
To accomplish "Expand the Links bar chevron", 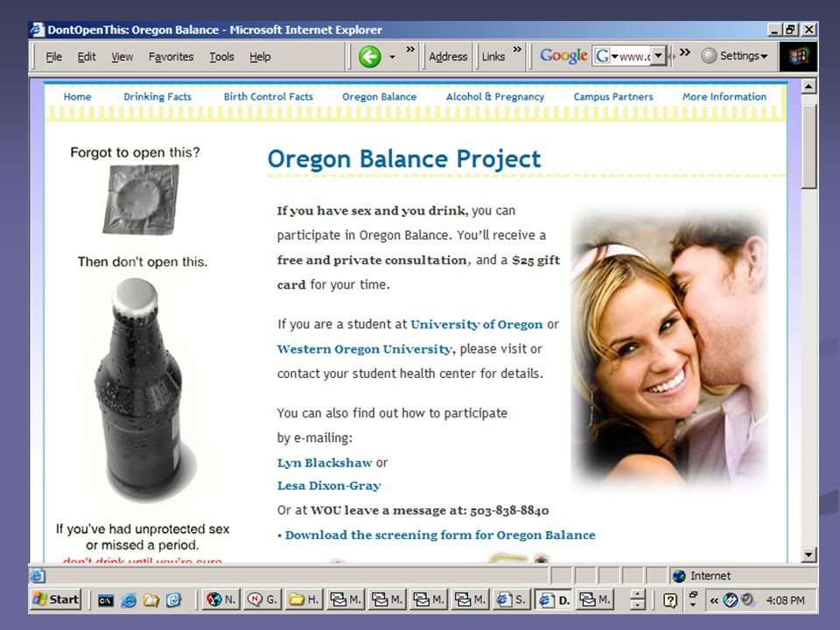I will (517, 49).
